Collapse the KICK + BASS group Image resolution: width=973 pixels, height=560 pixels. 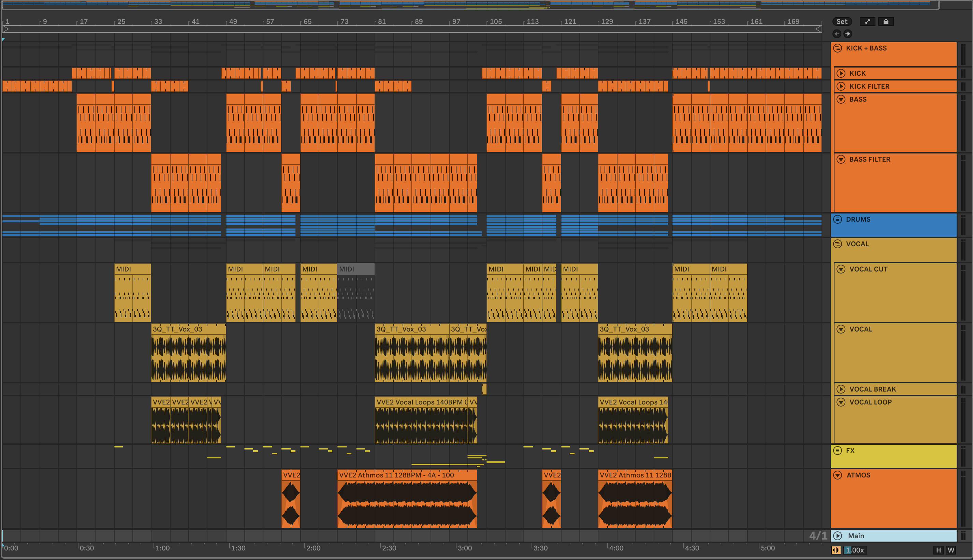[838, 48]
